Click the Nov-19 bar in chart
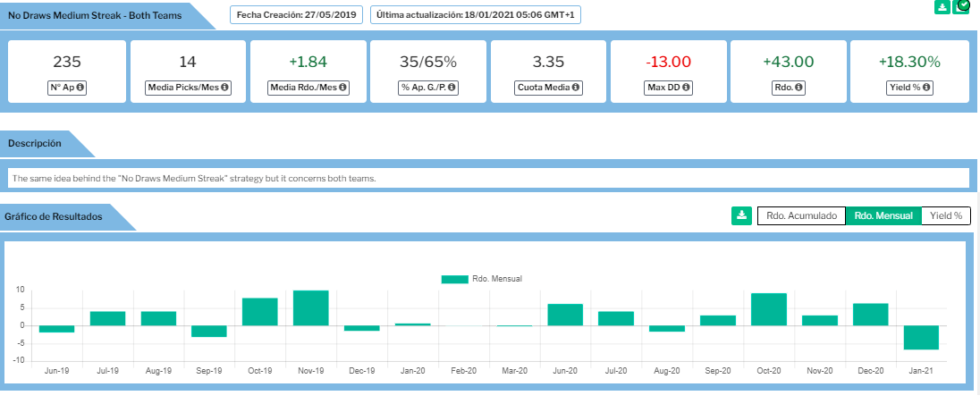 (310, 308)
